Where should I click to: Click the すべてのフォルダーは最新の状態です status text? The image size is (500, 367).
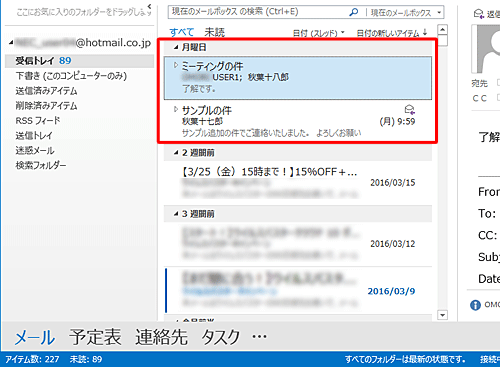[405, 359]
